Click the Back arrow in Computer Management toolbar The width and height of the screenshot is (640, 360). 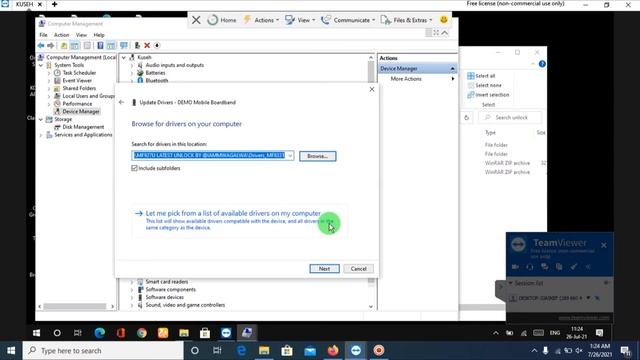(41, 46)
